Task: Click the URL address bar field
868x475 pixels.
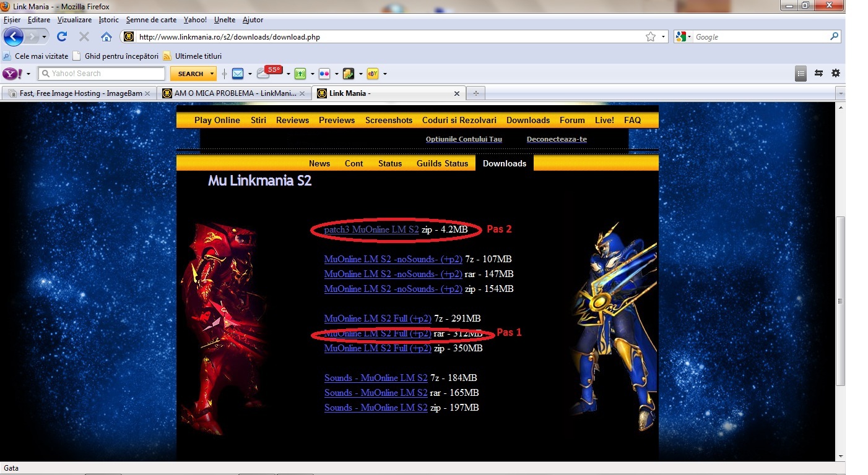Action: (x=390, y=37)
